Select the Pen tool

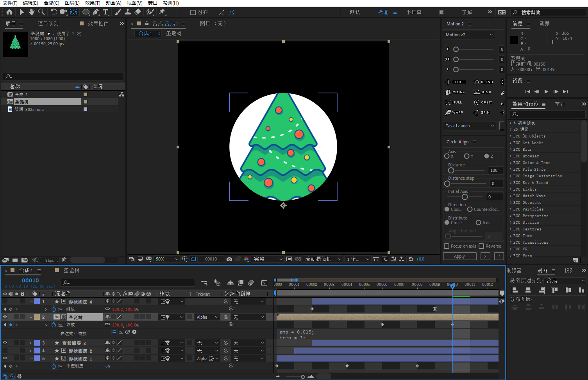[x=96, y=12]
